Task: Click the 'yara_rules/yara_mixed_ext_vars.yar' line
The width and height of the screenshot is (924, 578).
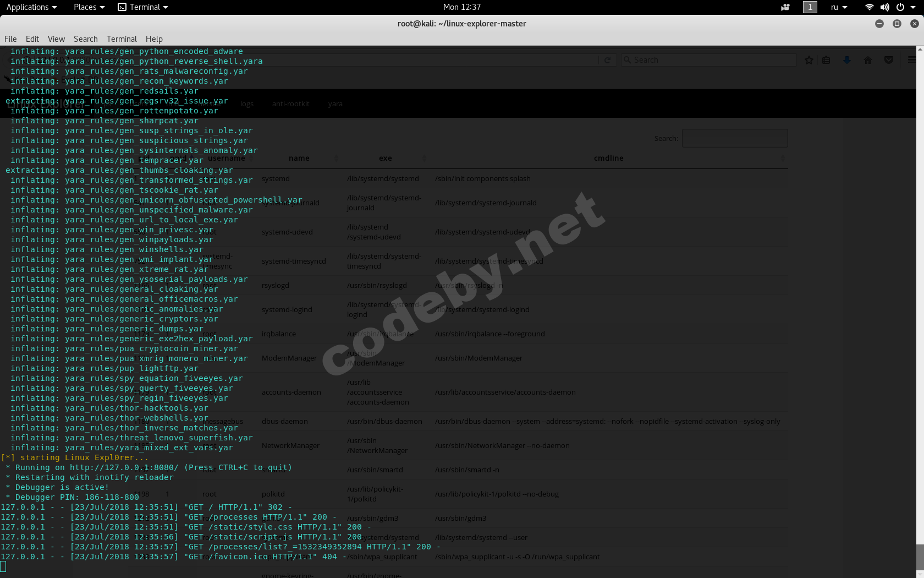Action: click(122, 448)
